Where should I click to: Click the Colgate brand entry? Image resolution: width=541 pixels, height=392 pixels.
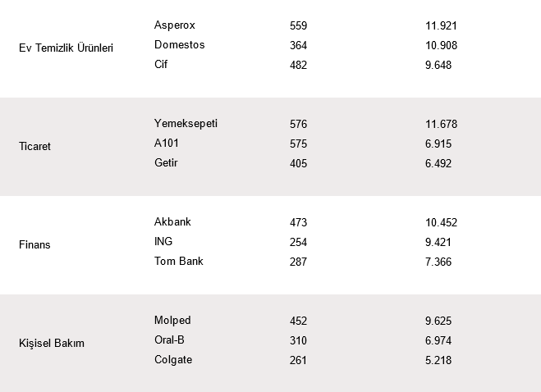[173, 360]
